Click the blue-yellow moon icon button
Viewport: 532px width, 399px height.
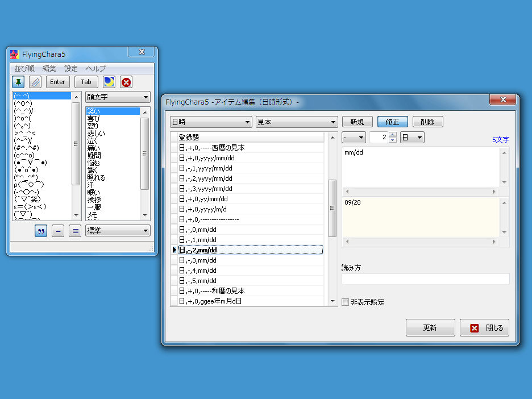tap(109, 82)
